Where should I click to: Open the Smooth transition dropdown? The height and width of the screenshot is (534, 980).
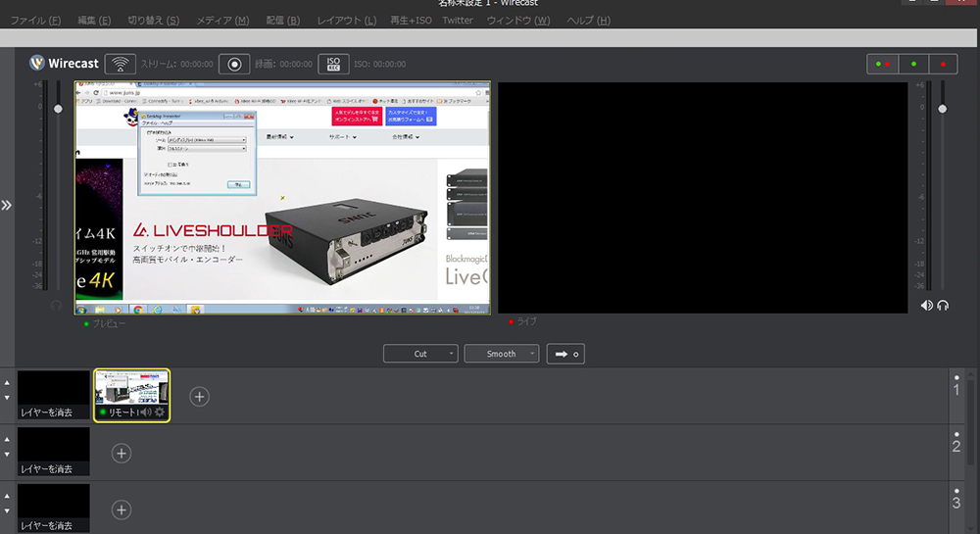(501, 354)
